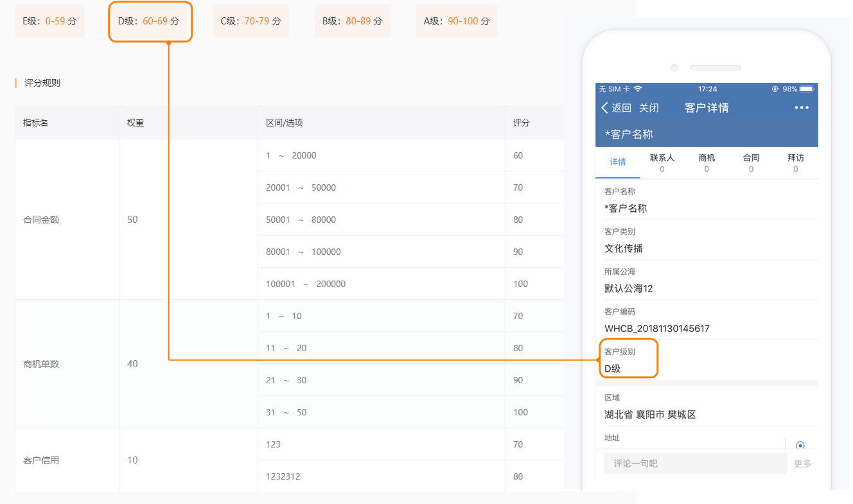Click the range 20001 ~ 50000 cell
Screen dimensions: 853x504
coord(382,187)
